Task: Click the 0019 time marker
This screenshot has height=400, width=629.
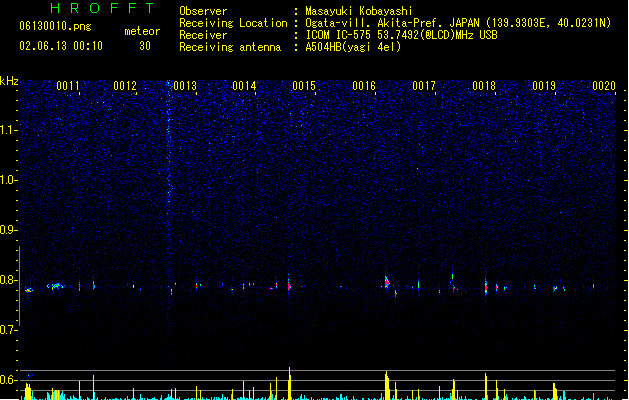Action: pos(544,86)
